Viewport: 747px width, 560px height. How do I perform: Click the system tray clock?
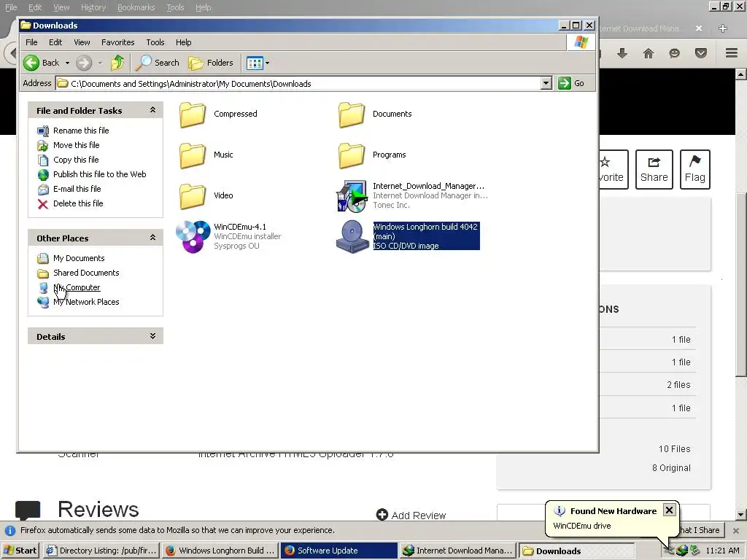pos(722,551)
